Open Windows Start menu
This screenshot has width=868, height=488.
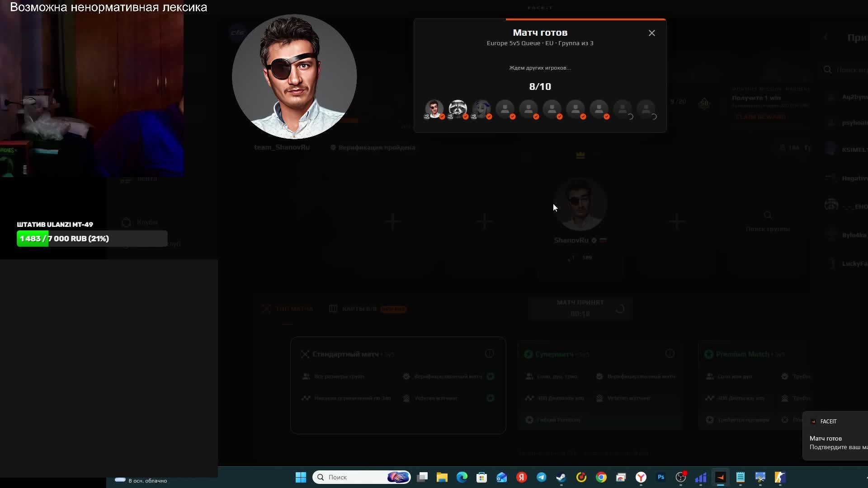coord(301,477)
